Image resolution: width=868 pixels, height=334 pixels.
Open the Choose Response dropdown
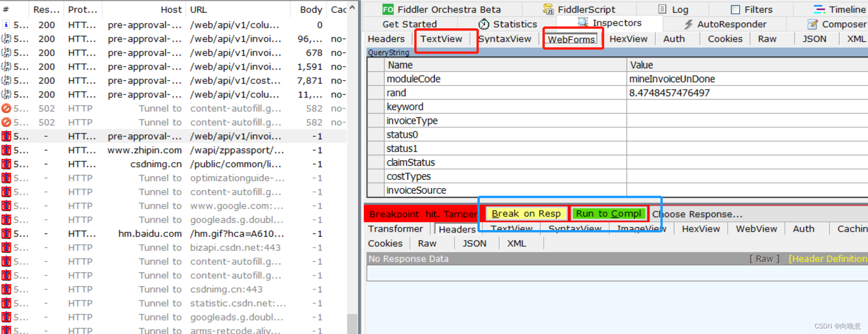pos(697,214)
